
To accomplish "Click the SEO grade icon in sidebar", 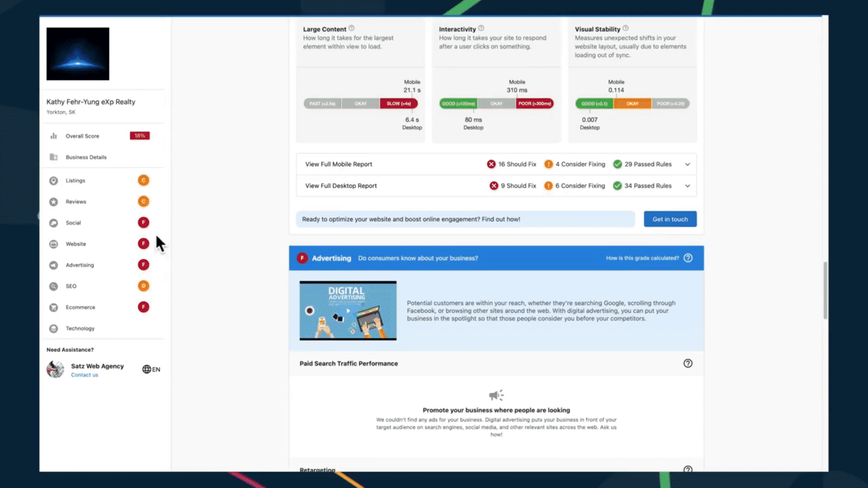I will (144, 286).
